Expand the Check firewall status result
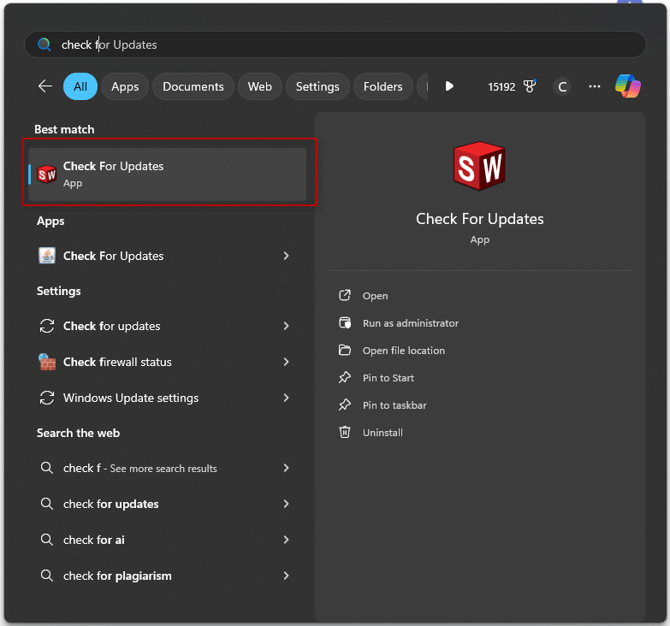 point(286,362)
